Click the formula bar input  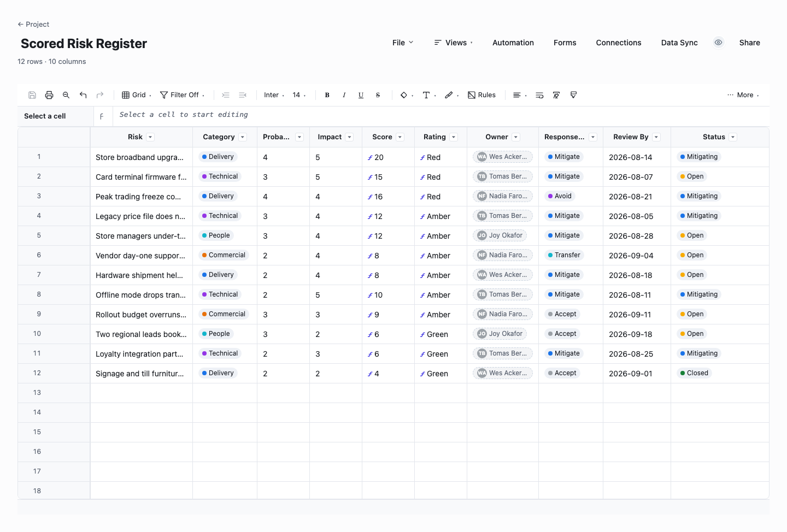click(x=441, y=115)
